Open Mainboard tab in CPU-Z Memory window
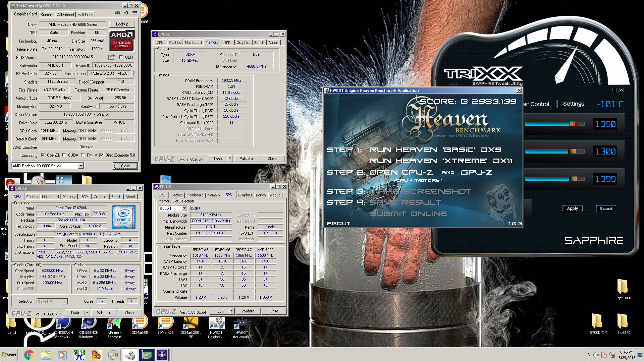Screen dimensions: 644x362 point(193,43)
